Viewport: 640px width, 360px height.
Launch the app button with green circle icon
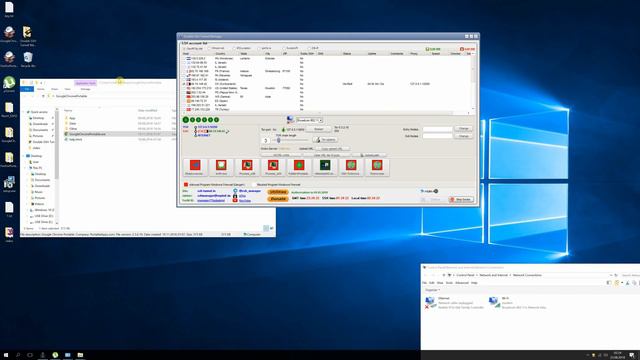[299, 167]
